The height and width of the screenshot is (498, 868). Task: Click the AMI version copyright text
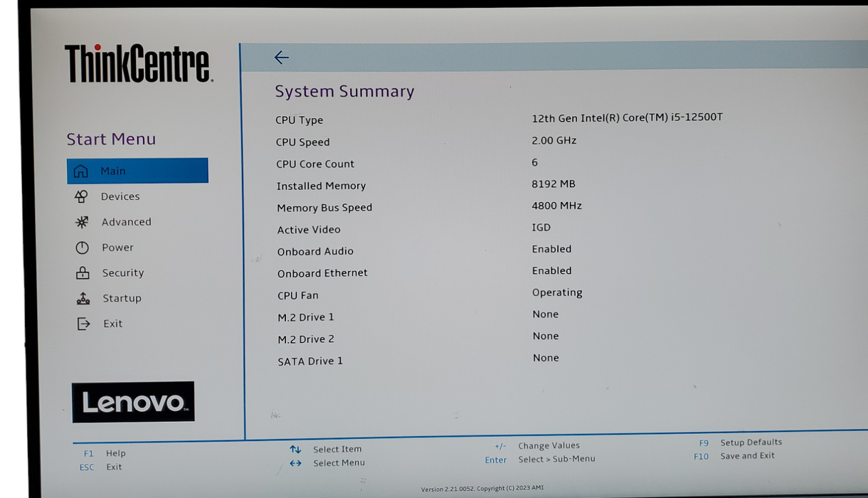pos(482,489)
